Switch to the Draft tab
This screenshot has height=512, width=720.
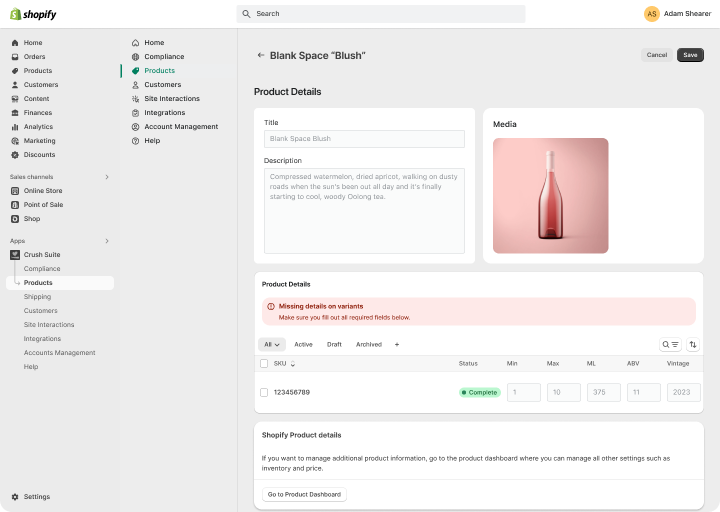tap(334, 344)
